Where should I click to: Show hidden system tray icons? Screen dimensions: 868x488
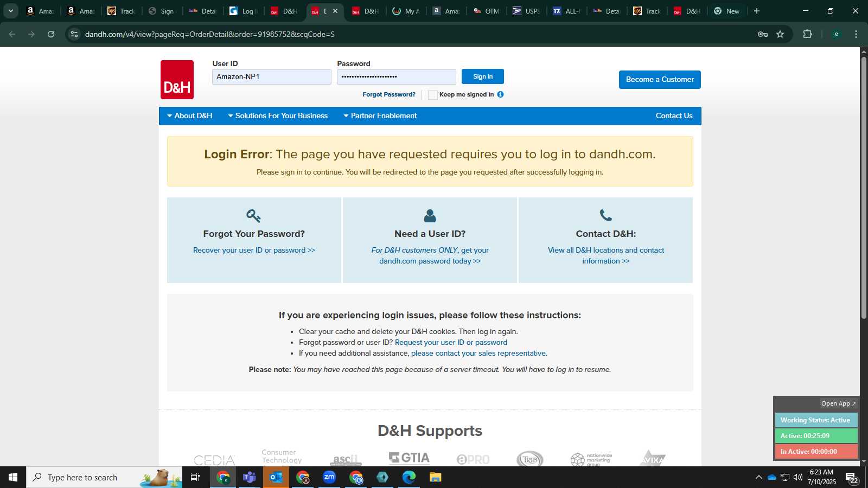pos(758,477)
